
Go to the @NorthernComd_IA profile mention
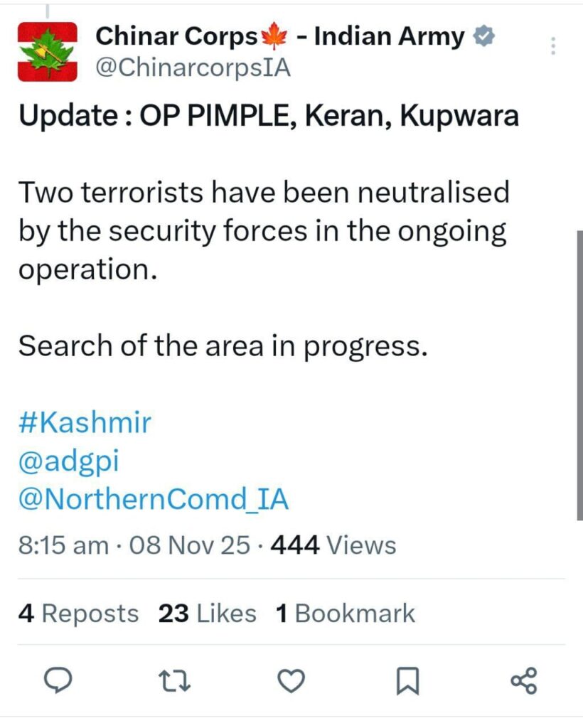click(x=154, y=499)
